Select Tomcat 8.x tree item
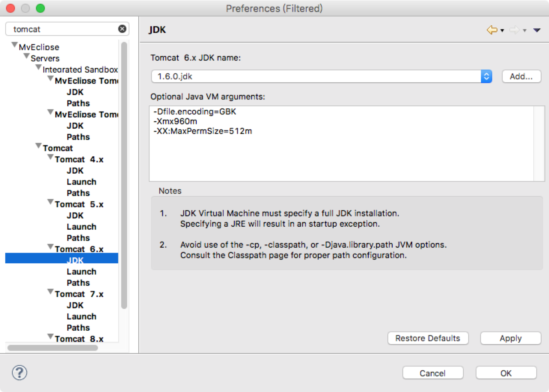This screenshot has width=549, height=392. [x=79, y=339]
